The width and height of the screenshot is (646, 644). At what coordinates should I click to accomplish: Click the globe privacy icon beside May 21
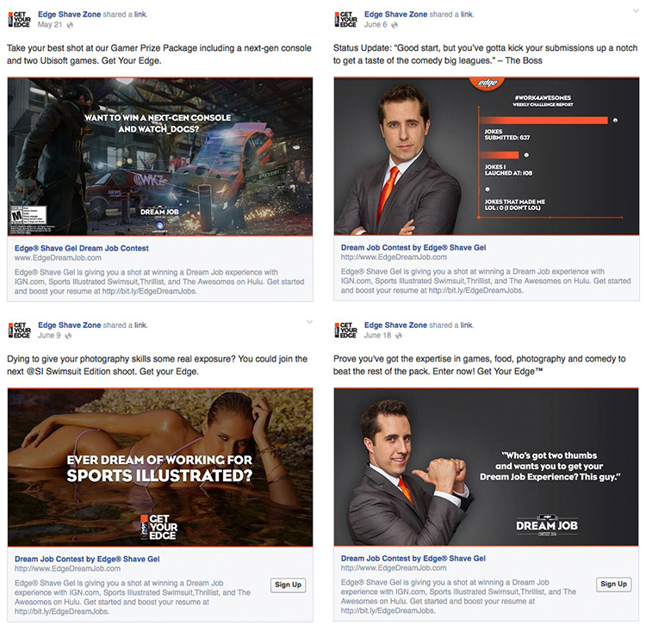pos(70,25)
